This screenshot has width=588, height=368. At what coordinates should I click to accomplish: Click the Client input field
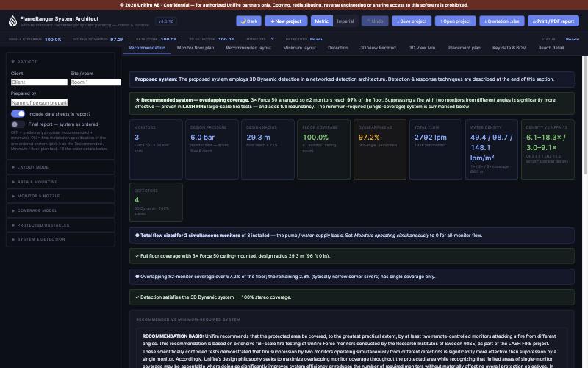point(39,82)
